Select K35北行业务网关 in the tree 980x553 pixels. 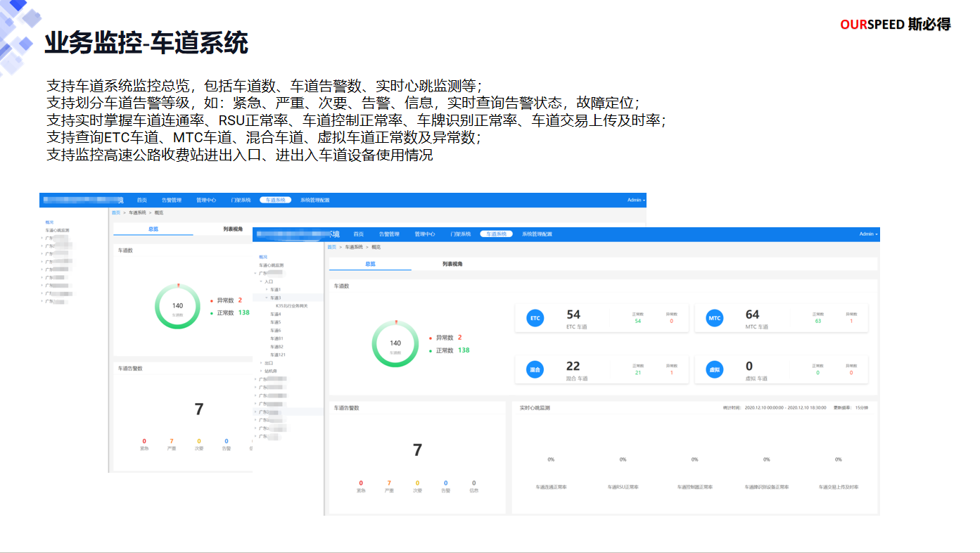coord(291,306)
